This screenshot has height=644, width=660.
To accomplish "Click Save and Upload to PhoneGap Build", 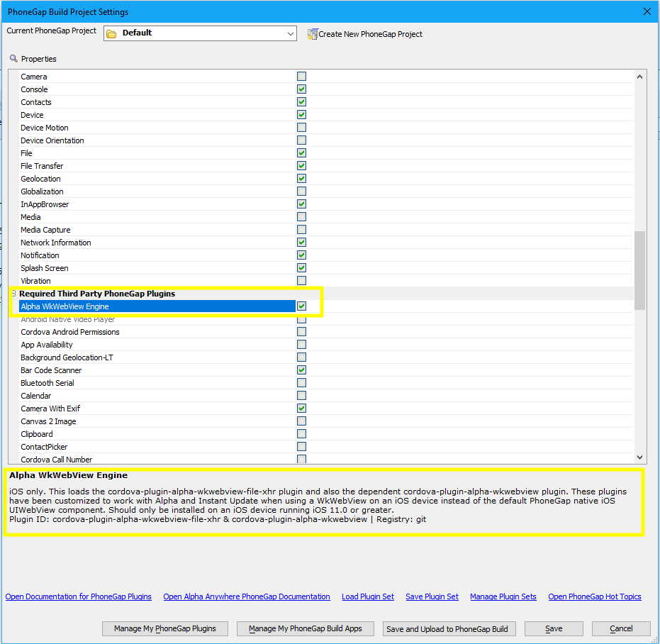I will pyautogui.click(x=449, y=628).
